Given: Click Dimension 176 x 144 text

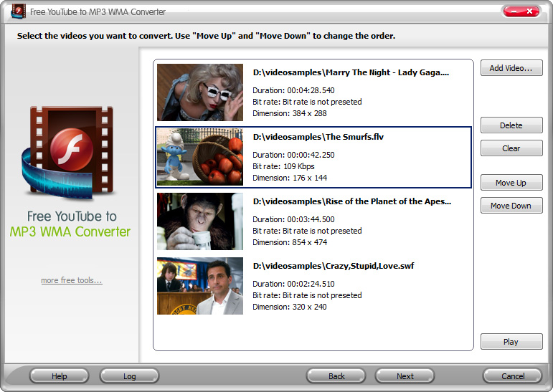Looking at the screenshot, I should [290, 178].
